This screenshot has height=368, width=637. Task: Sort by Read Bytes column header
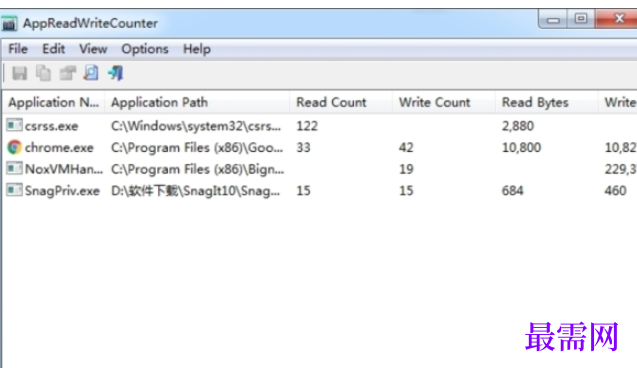pyautogui.click(x=546, y=102)
